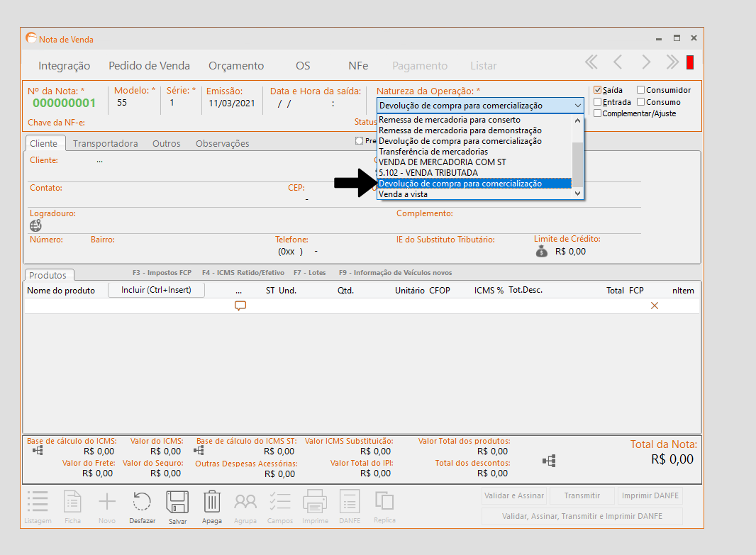
Task: Click the Validar e Assinar button
Action: coord(514,495)
